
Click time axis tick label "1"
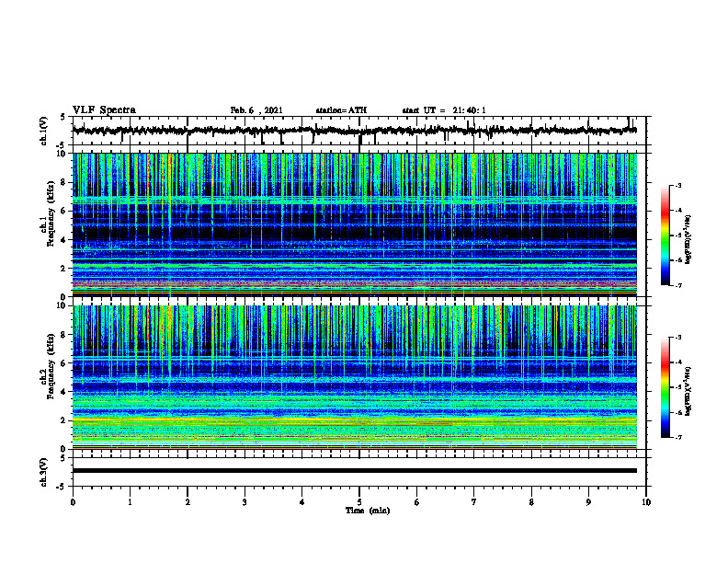pos(130,502)
